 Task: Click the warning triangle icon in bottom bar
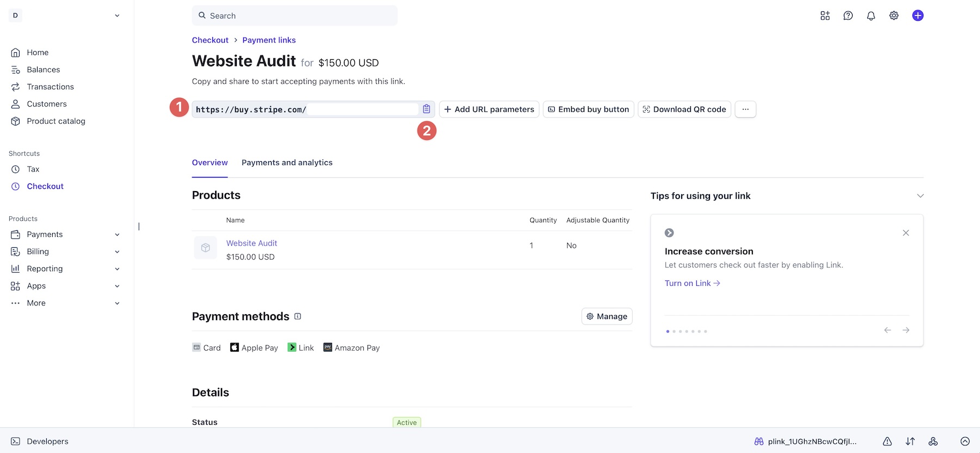[887, 442]
